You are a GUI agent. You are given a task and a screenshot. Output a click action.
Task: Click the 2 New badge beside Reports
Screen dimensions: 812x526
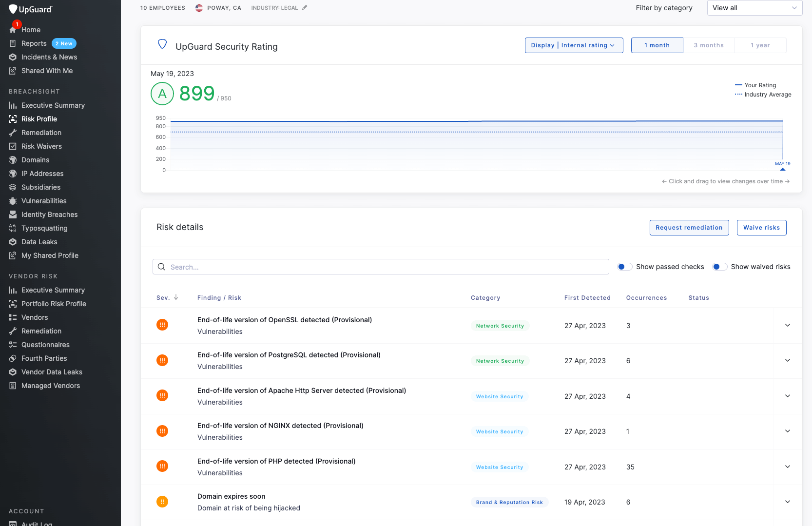[x=64, y=43]
